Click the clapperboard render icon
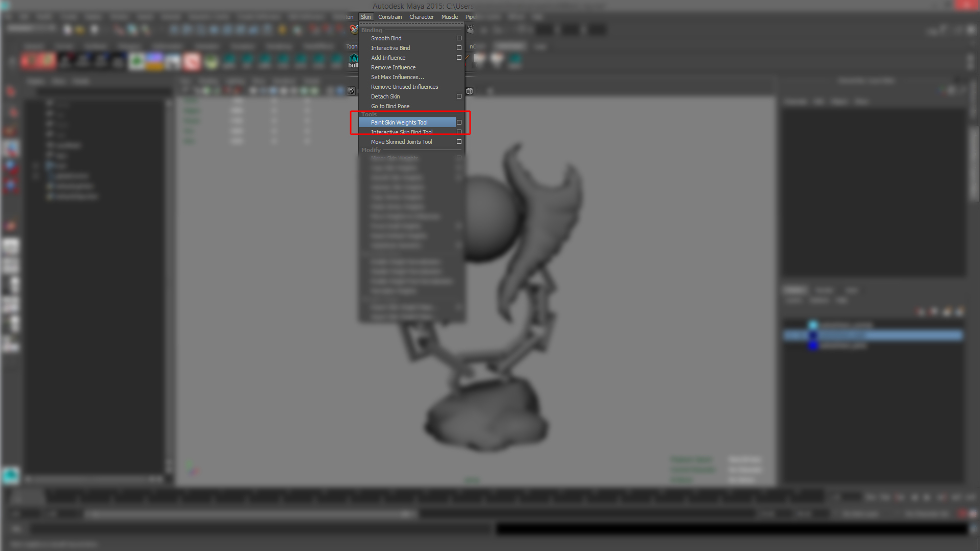This screenshot has width=980, height=551. pyautogui.click(x=470, y=30)
